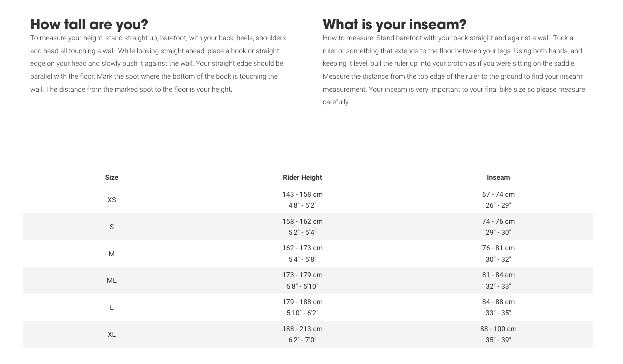Screen dimensions: 623x364
Task: Select the L size row label
Action: coord(112,307)
